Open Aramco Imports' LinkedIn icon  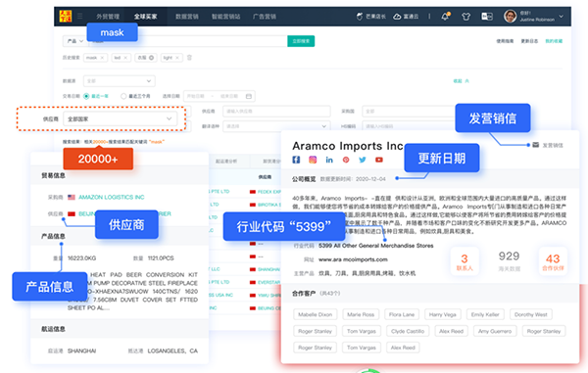329,160
